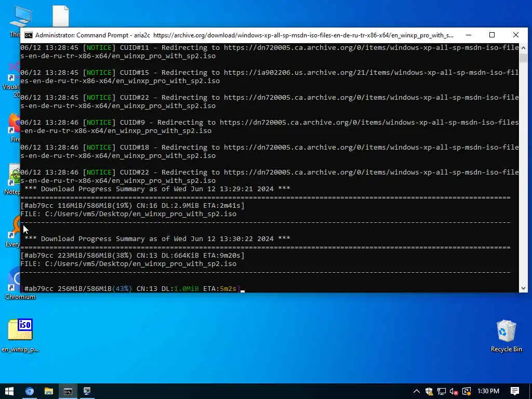Open the Recycle Bin on the desktop

pyautogui.click(x=506, y=336)
